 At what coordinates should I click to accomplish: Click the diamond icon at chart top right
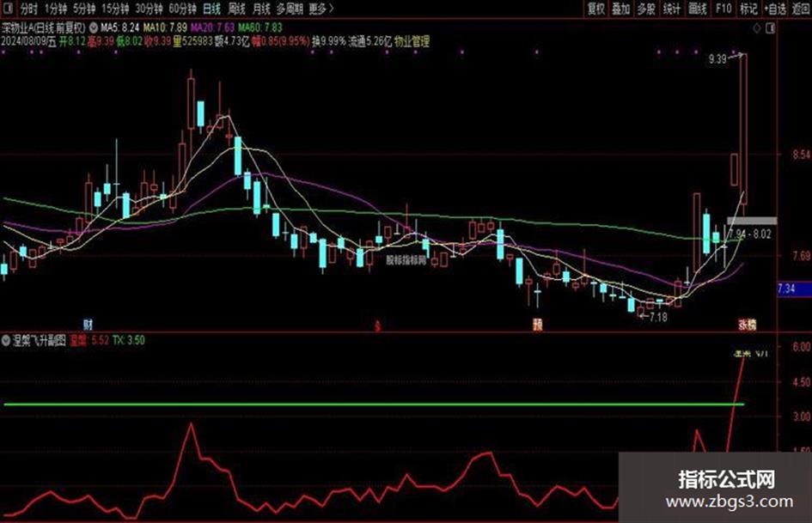coord(757,28)
